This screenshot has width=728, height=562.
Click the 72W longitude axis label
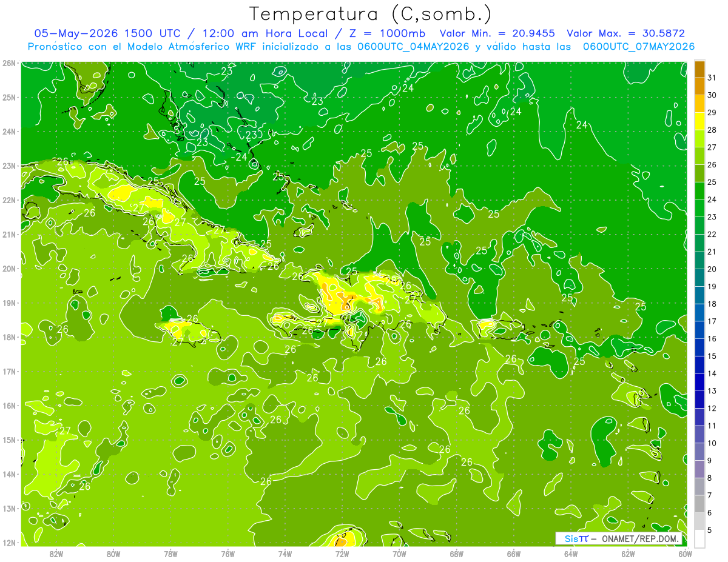[342, 554]
